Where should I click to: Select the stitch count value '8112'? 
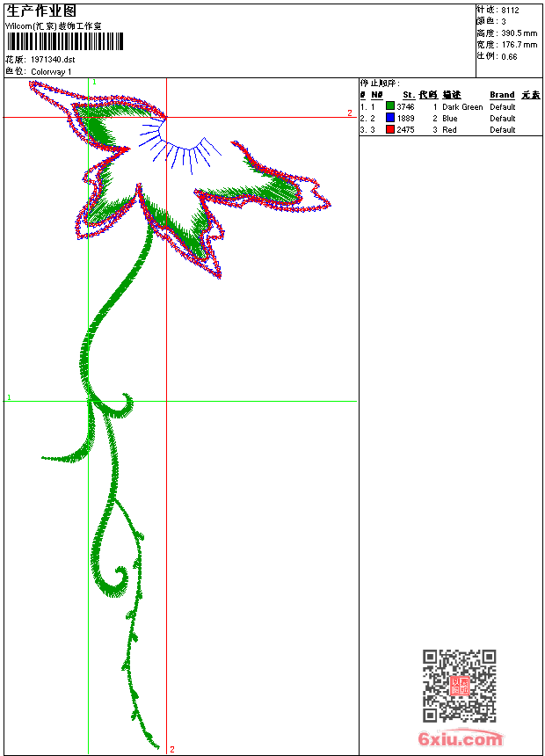(510, 11)
